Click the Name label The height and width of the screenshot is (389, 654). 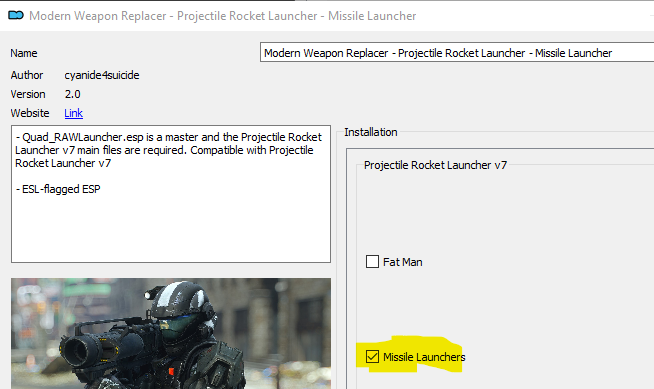pos(24,53)
